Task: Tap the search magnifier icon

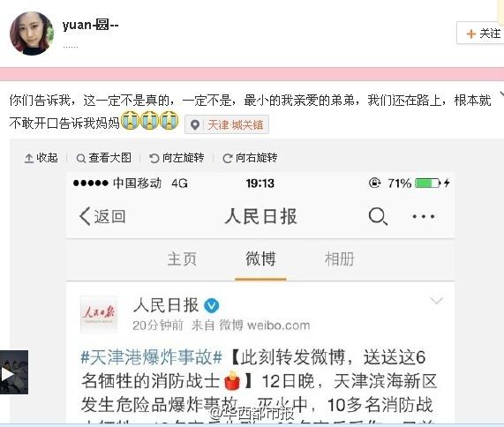Action: tap(378, 216)
